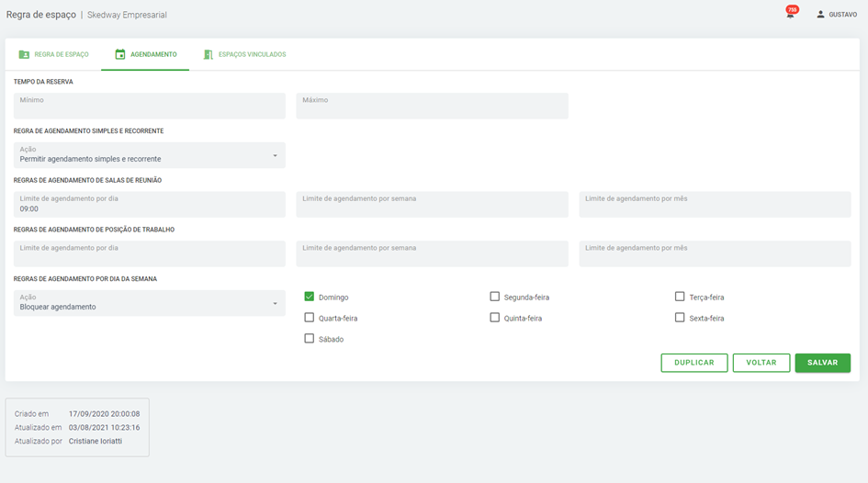
Task: Click the Agendamento calendar icon
Action: (119, 55)
